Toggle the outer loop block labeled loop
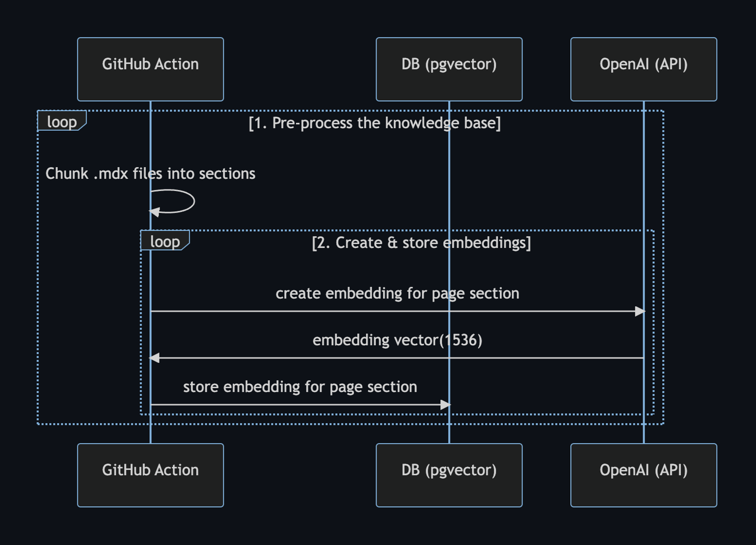 click(x=62, y=122)
